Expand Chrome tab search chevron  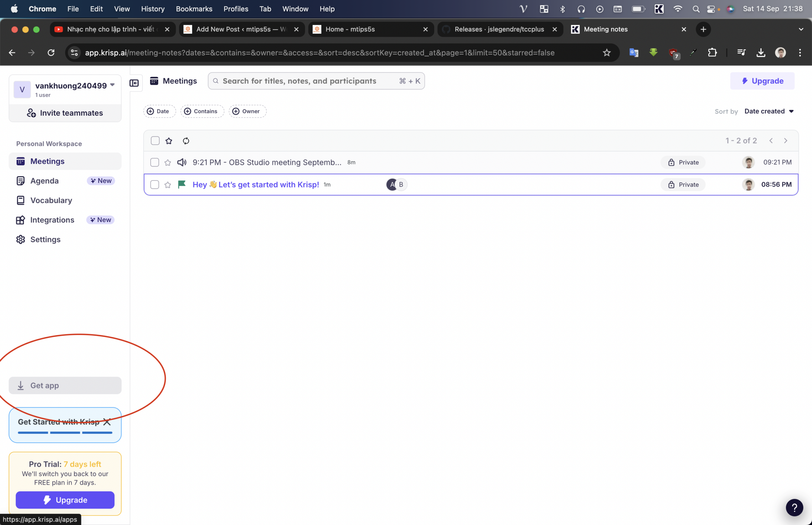pos(801,29)
